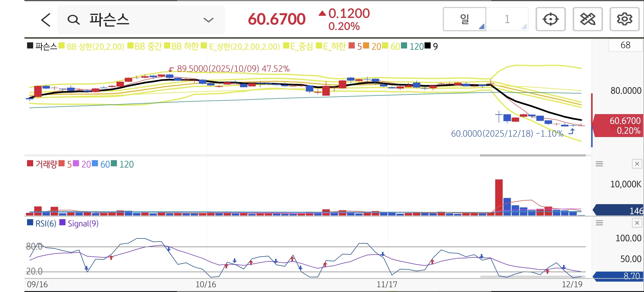Click the 68 value box at top right
Viewport: 644px width, 292px height.
pos(625,45)
